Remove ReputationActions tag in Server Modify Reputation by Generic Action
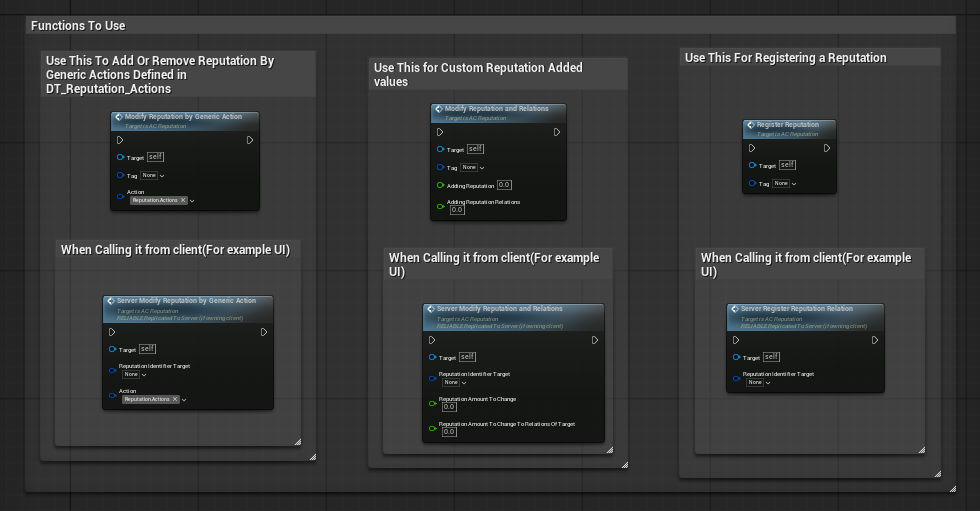The image size is (980, 511). [175, 399]
